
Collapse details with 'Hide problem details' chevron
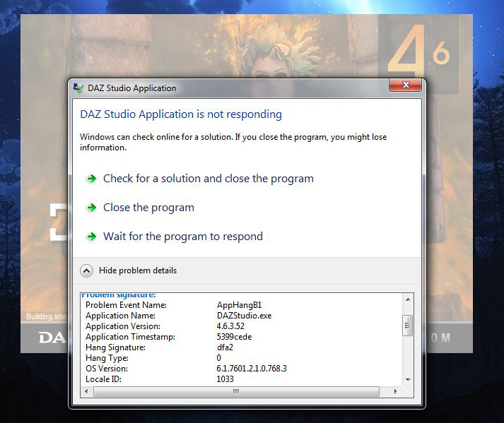(x=86, y=270)
